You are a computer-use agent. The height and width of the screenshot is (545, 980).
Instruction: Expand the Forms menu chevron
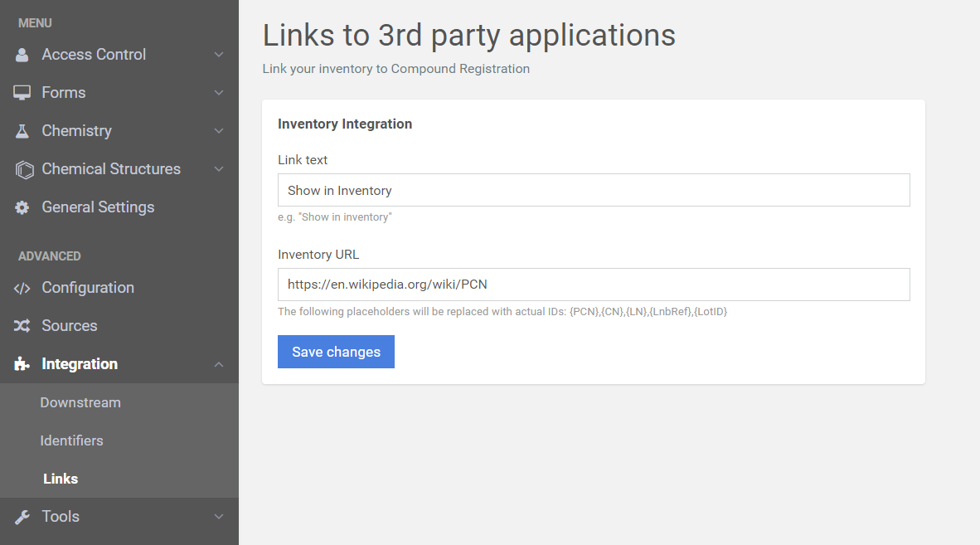pyautogui.click(x=219, y=93)
